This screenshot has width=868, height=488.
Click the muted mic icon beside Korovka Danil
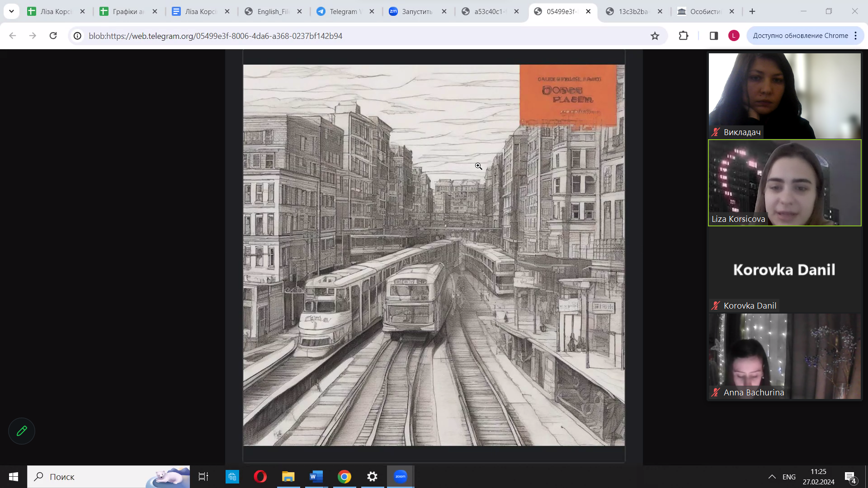[x=716, y=305]
